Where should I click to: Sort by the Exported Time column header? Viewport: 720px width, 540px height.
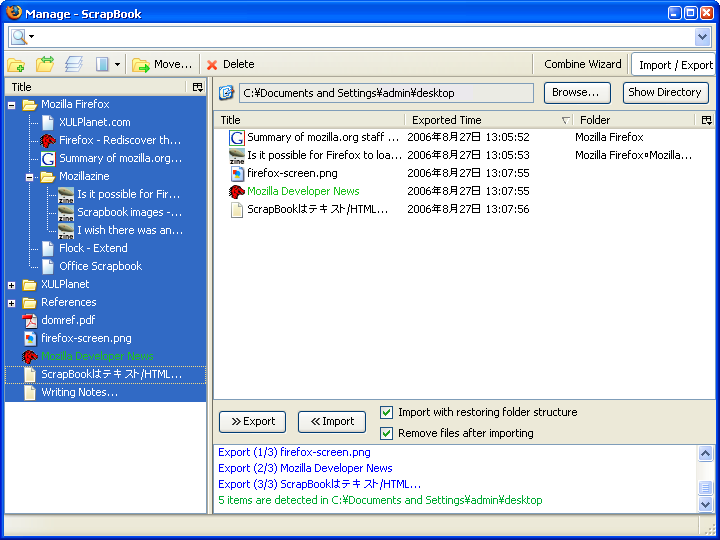[489, 120]
